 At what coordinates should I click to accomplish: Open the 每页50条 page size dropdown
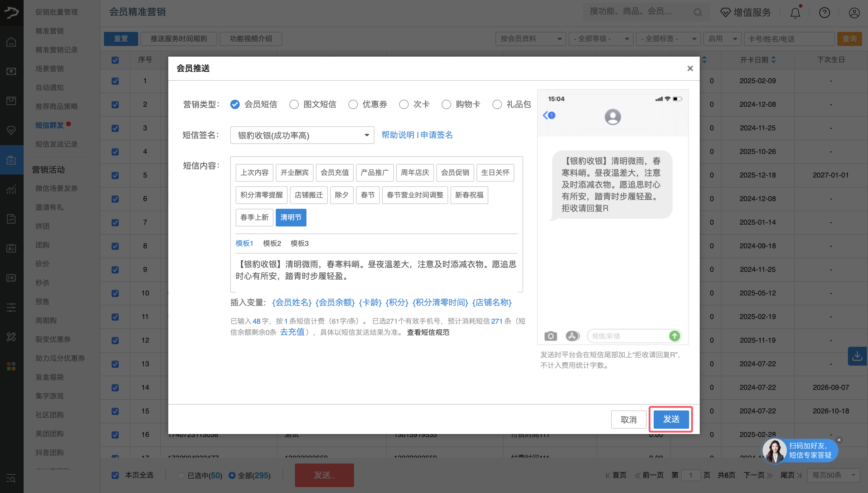(833, 475)
